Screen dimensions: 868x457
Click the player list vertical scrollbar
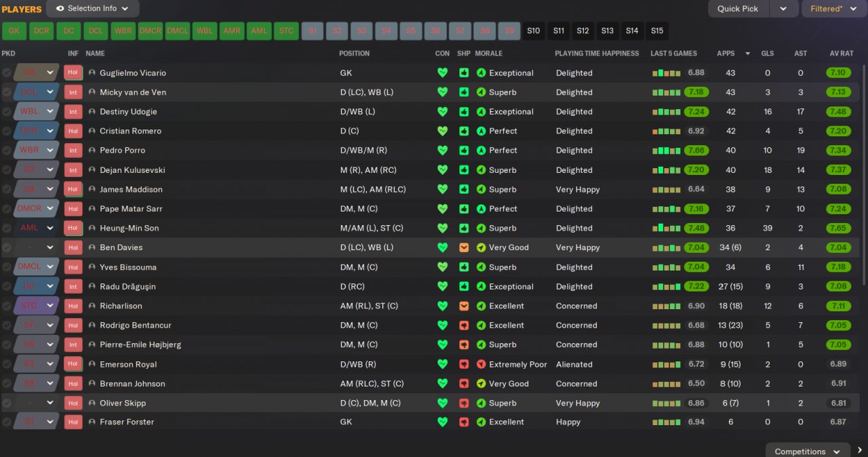pyautogui.click(x=864, y=176)
